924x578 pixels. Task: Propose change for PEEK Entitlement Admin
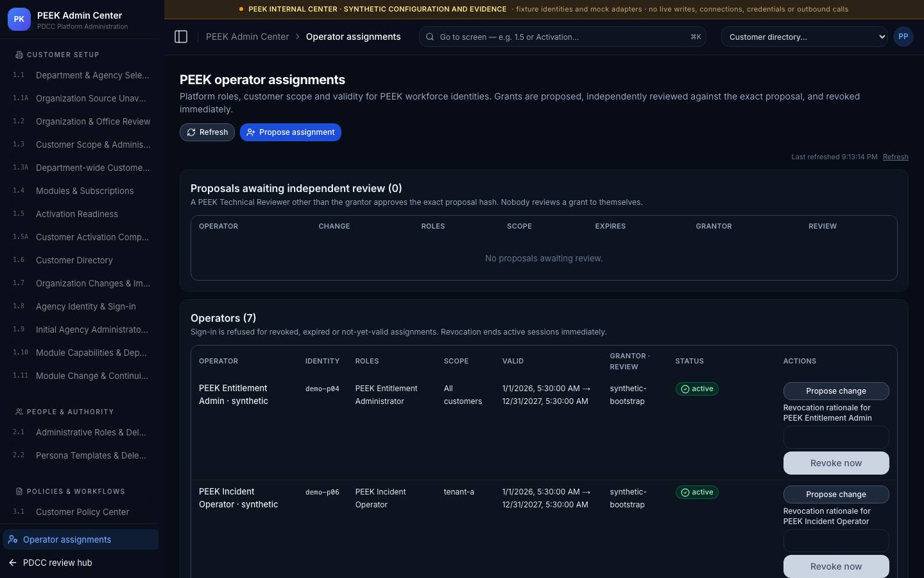click(x=836, y=391)
